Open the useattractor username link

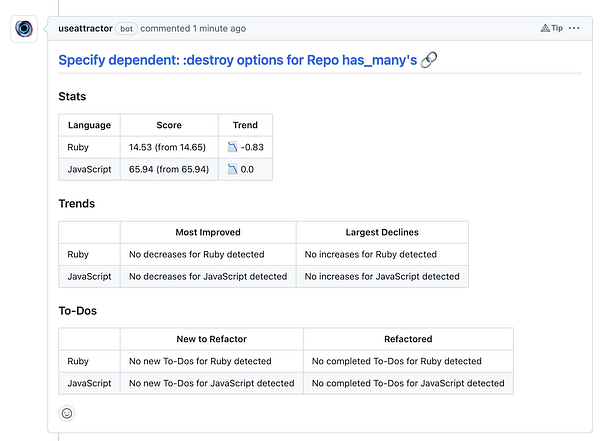pos(85,29)
